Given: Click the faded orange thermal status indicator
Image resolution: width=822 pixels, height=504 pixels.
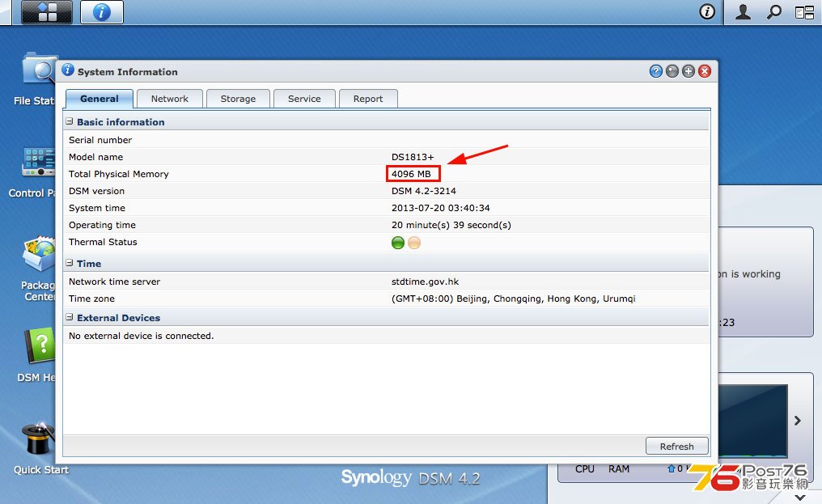Looking at the screenshot, I should tap(414, 243).
